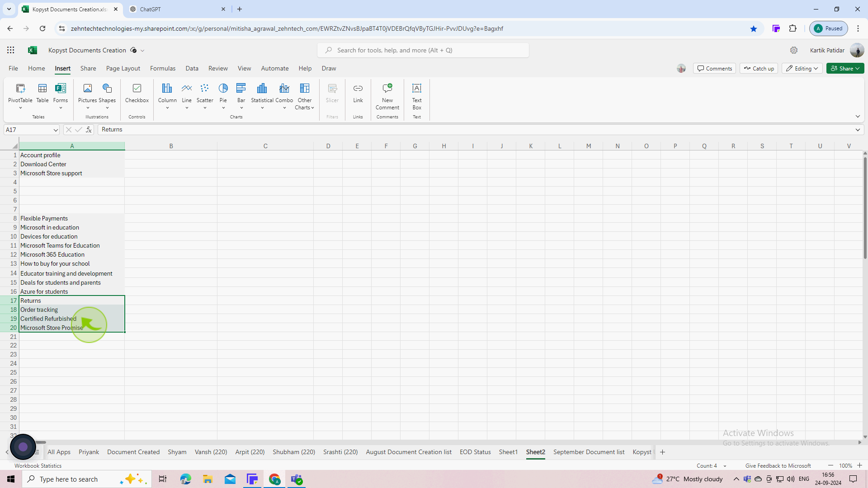Open the File menu
The width and height of the screenshot is (868, 488).
[13, 68]
